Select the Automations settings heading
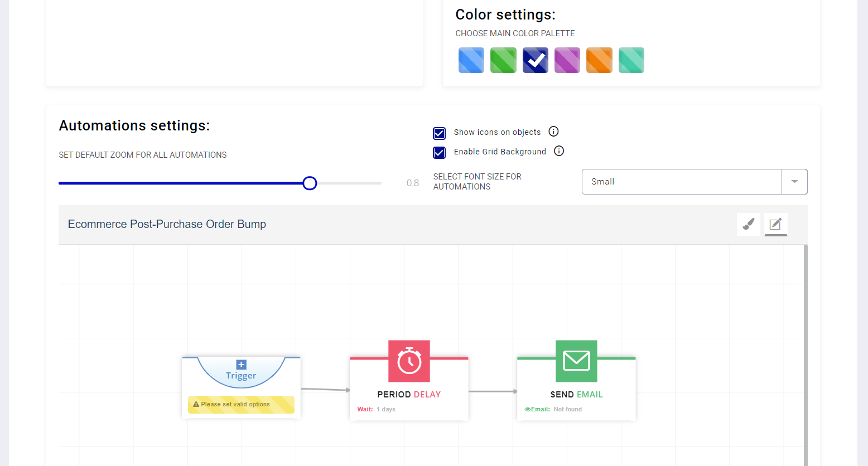Image resolution: width=868 pixels, height=466 pixels. pyautogui.click(x=134, y=125)
